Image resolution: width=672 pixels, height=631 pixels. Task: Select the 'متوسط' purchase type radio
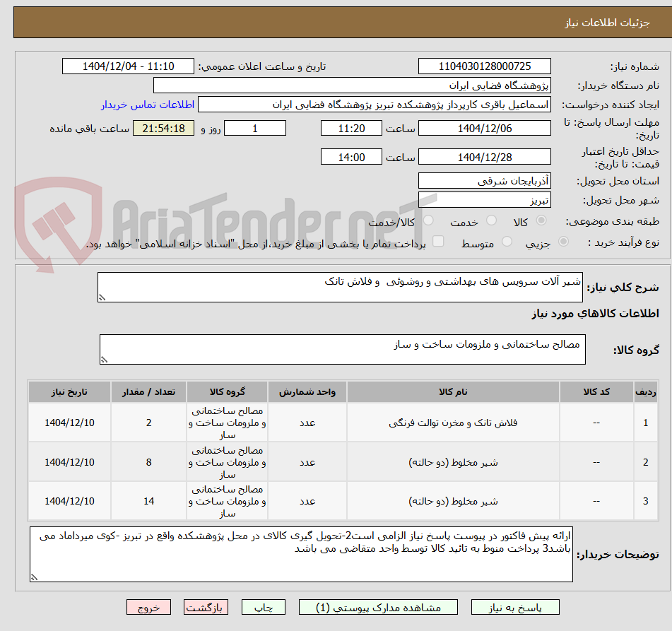[x=507, y=242]
